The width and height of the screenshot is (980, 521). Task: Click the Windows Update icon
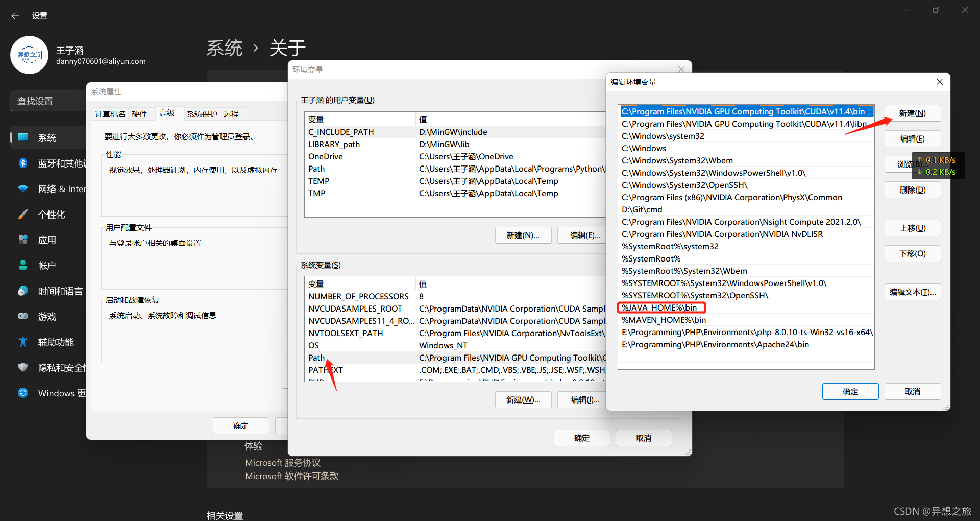tap(23, 393)
